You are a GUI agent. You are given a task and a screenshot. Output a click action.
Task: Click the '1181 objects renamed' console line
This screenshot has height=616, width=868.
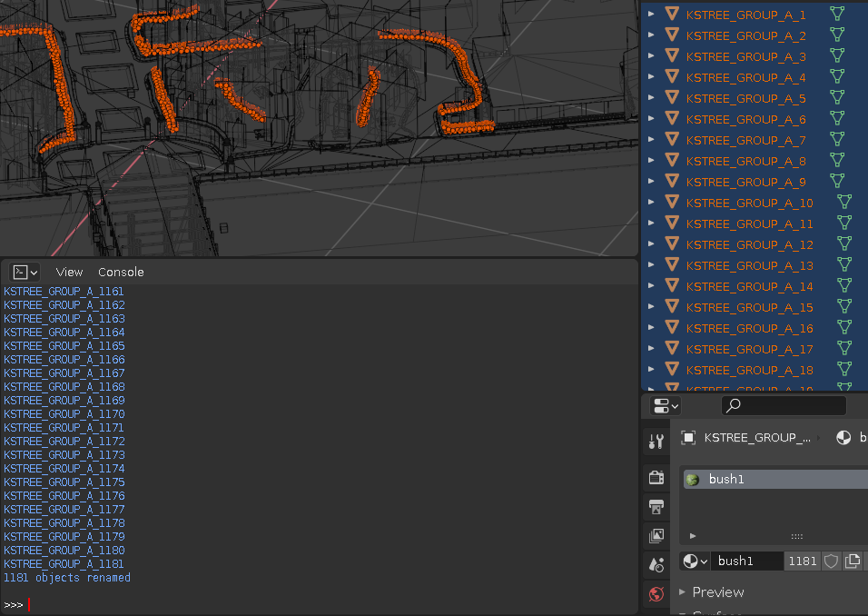(x=67, y=577)
